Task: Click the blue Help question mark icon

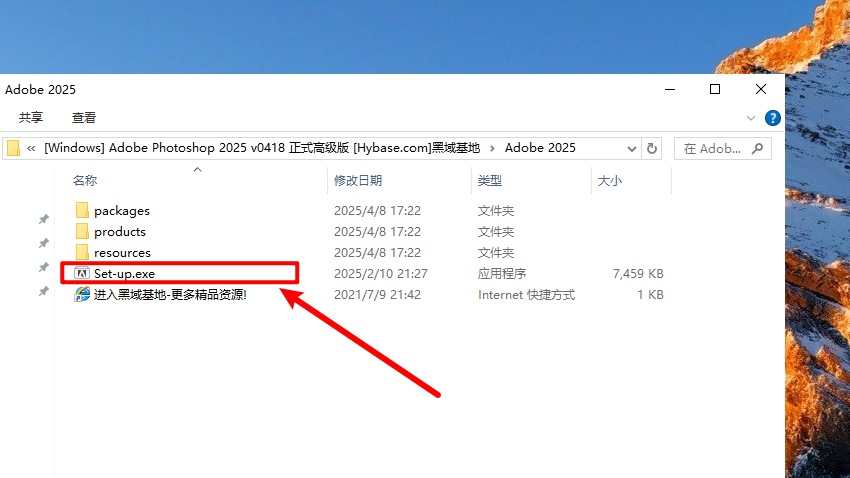Action: tap(772, 118)
